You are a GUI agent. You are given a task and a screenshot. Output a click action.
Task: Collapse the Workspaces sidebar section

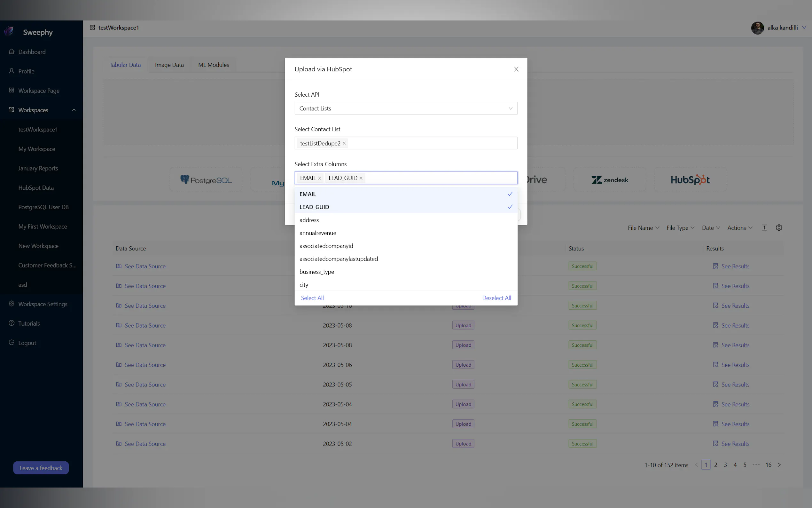(74, 110)
